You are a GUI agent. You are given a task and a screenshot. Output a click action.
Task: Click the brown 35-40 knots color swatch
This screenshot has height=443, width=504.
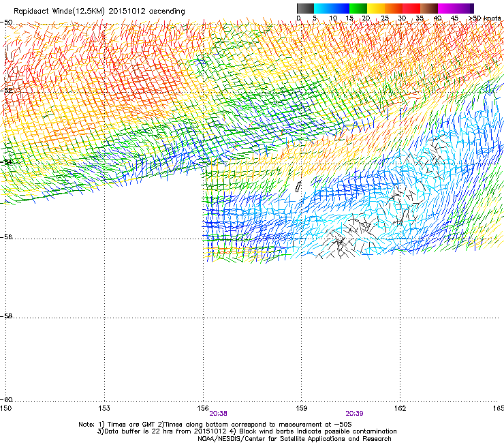point(429,8)
